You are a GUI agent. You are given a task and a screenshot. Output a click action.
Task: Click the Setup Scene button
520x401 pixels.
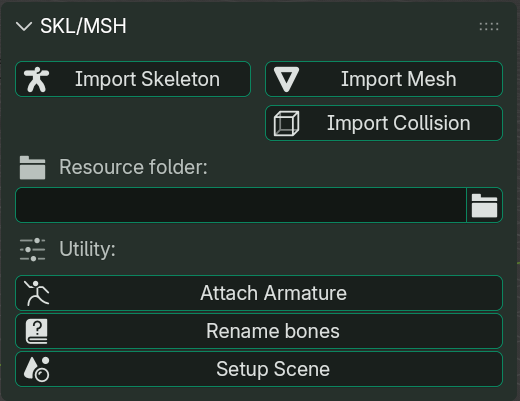259,369
